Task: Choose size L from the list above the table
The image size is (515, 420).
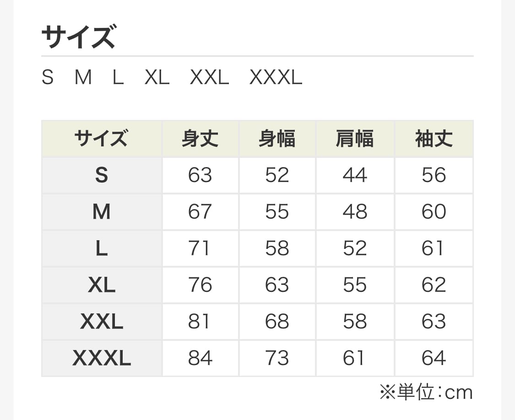Action: (x=118, y=78)
